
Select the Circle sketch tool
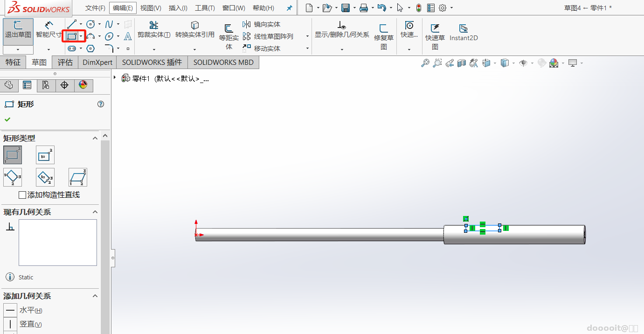(91, 24)
